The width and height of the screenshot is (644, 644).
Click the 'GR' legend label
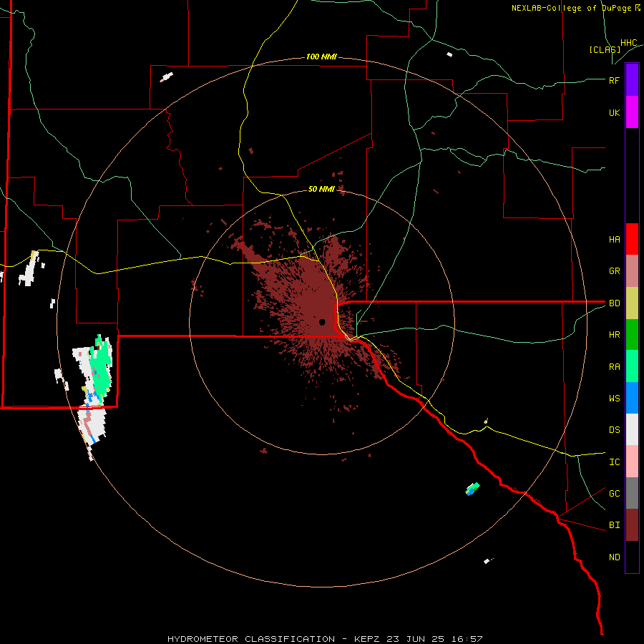click(615, 271)
